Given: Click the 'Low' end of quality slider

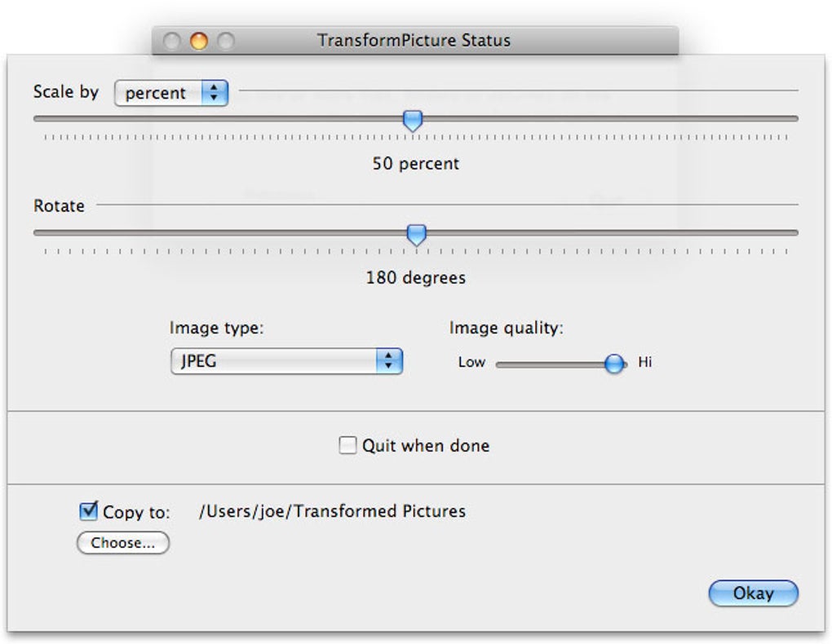Looking at the screenshot, I should tap(471, 362).
